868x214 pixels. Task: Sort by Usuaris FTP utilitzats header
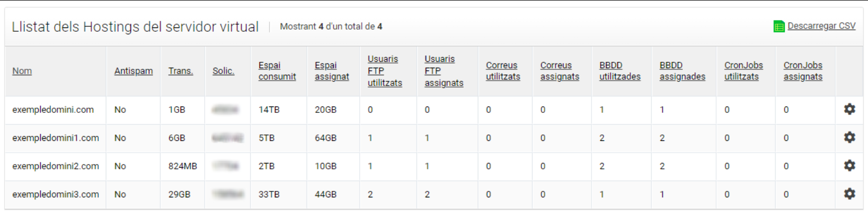tap(385, 71)
